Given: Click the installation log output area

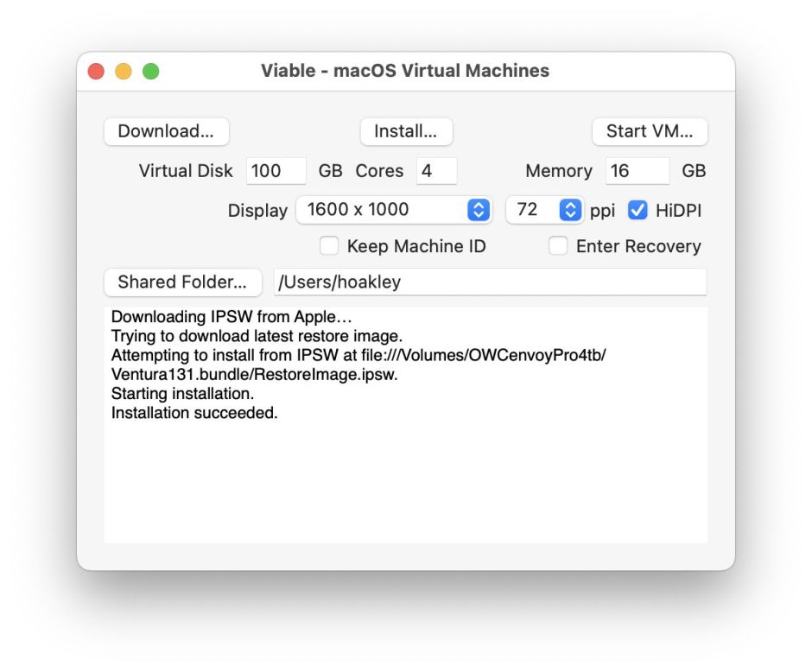Looking at the screenshot, I should 406,423.
